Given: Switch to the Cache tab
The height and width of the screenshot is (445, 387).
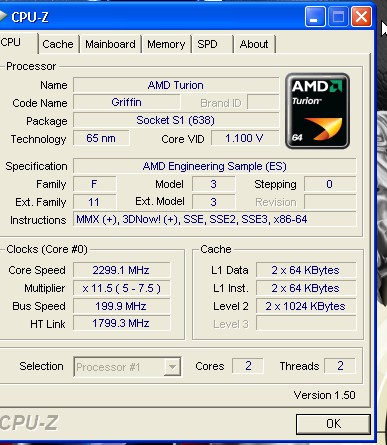Looking at the screenshot, I should pos(58,44).
